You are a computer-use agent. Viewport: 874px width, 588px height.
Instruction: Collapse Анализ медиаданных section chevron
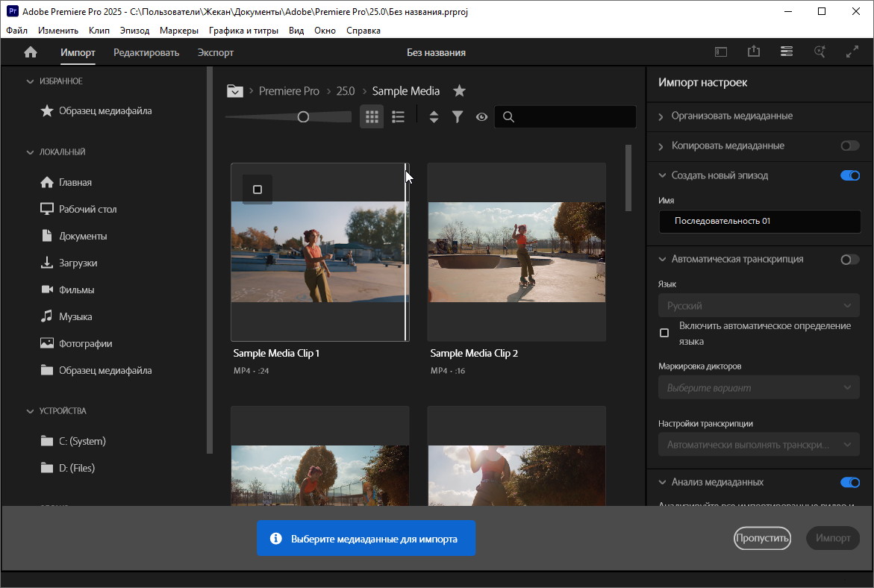pos(662,482)
